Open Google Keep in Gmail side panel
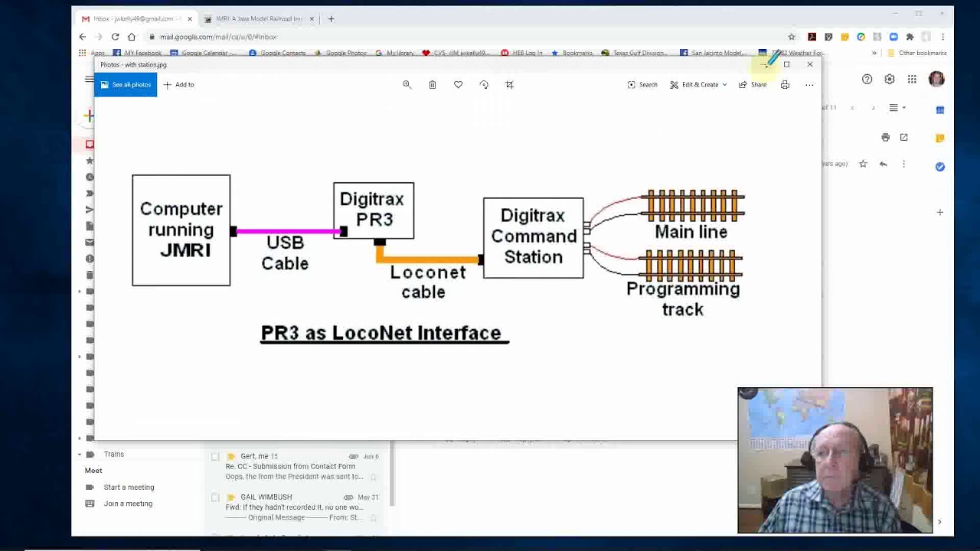The width and height of the screenshot is (980, 551). (940, 138)
